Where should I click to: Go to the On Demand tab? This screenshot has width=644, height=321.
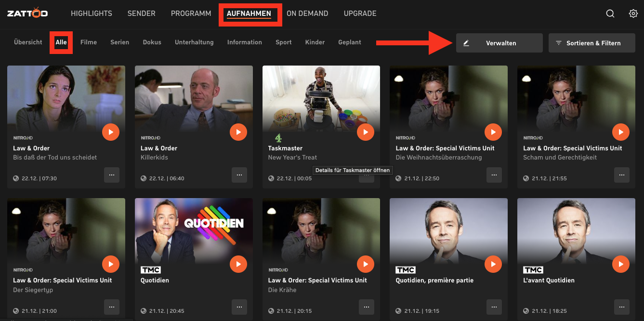[307, 13]
